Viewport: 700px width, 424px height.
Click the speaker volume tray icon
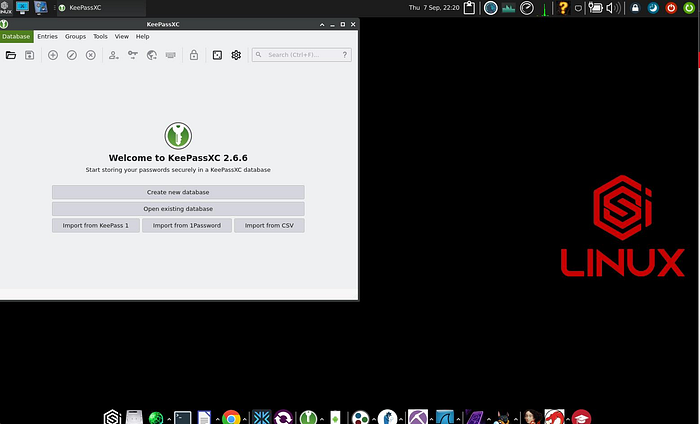tap(614, 8)
